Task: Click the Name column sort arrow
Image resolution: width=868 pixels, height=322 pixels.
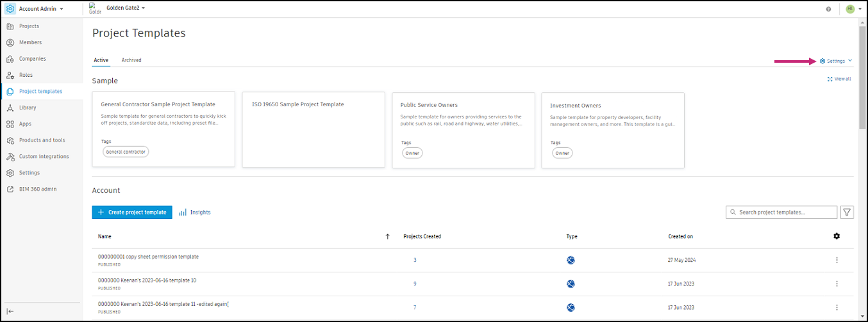Action: [387, 236]
